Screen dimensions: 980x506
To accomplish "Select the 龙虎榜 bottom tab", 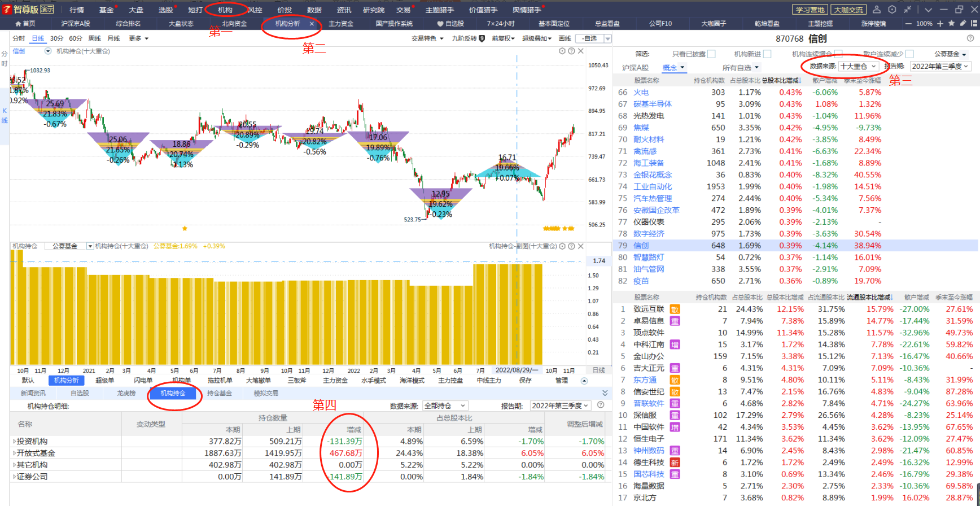I will pos(126,393).
